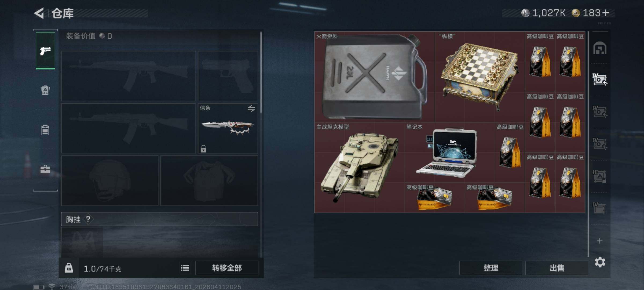Open the list view icon beside 转移全部
Image resolution: width=644 pixels, height=290 pixels.
pyautogui.click(x=185, y=268)
